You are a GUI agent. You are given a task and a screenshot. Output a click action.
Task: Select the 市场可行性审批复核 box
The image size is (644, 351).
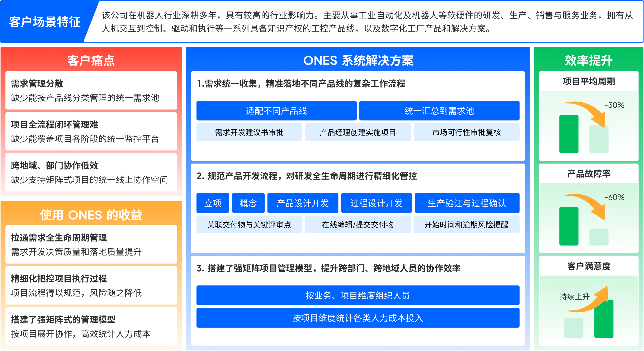point(467,132)
